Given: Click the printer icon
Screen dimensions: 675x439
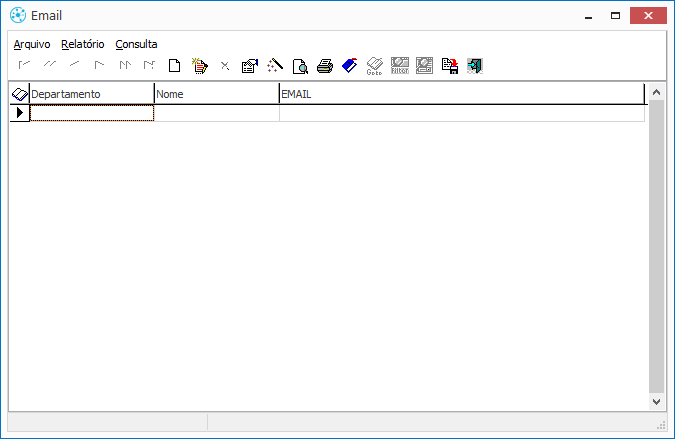Looking at the screenshot, I should pyautogui.click(x=325, y=66).
